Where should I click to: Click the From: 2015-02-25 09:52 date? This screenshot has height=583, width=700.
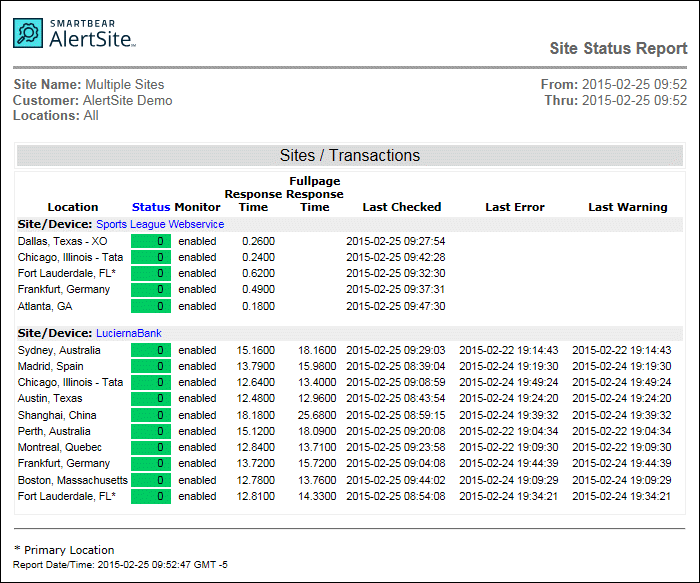(614, 84)
